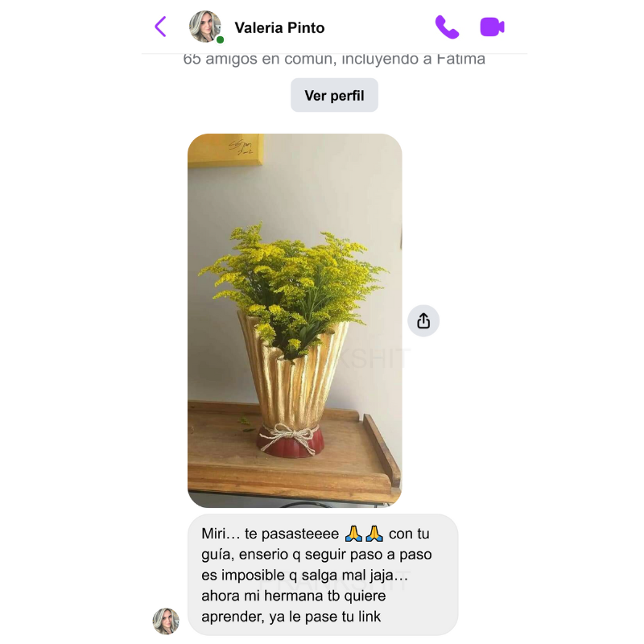Tap the words 'tu link' in the message
Image resolution: width=644 pixels, height=644 pixels.
coord(363,617)
